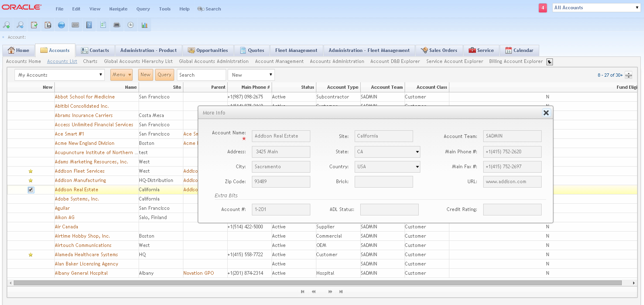Open the File menu
Viewport: 644px width, 305px height.
tap(60, 9)
